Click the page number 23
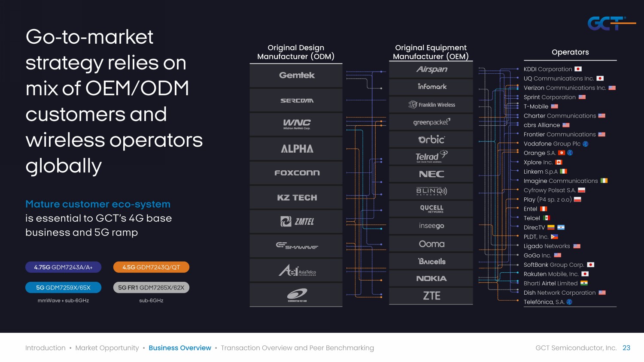This screenshot has width=644, height=362. coord(626,348)
